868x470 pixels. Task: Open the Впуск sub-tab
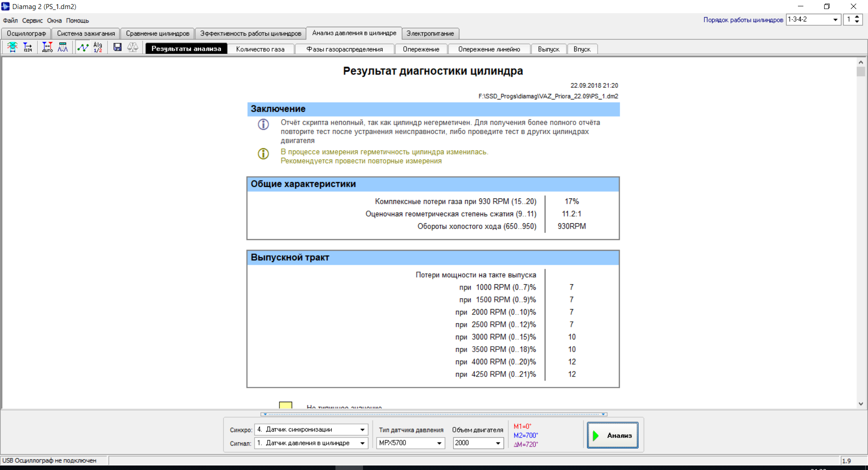coord(582,49)
